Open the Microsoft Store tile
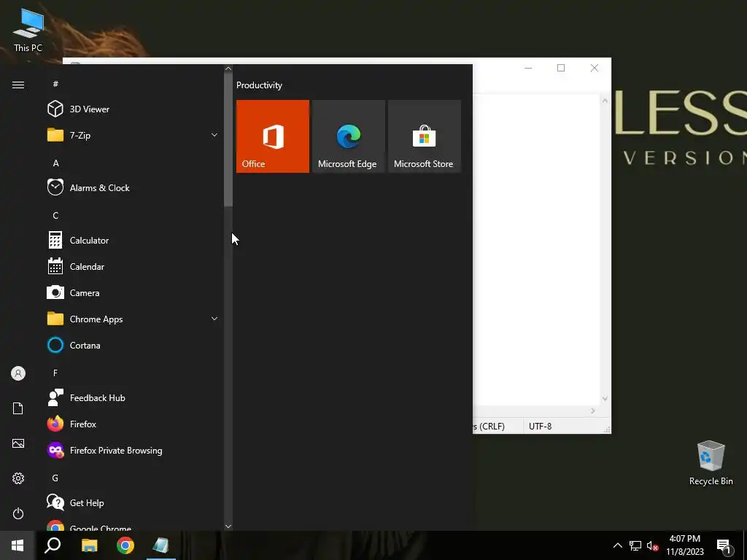Viewport: 747px width, 560px height. [x=425, y=136]
